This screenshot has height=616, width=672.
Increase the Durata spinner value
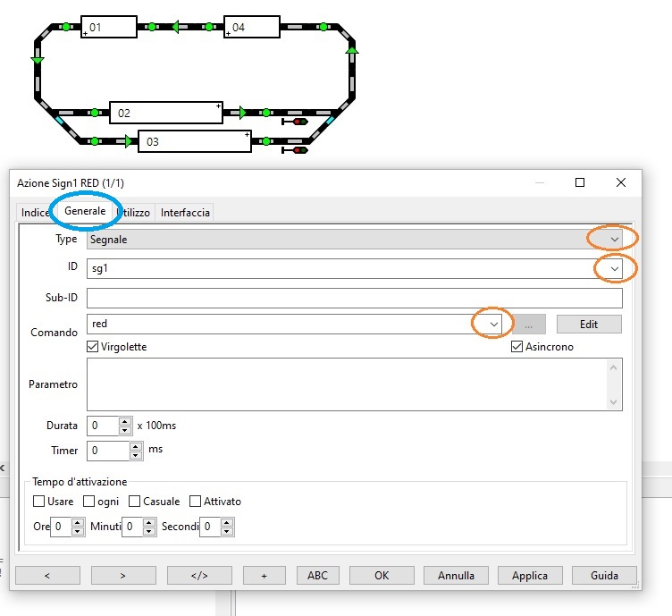pos(125,421)
